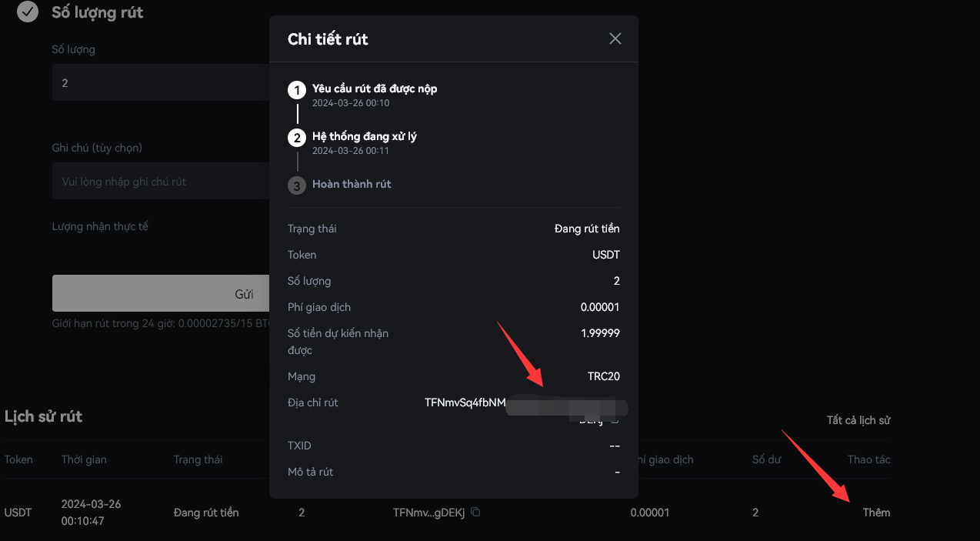980x541 pixels.
Task: Close the Chi tiết rút dialog
Action: 615,38
